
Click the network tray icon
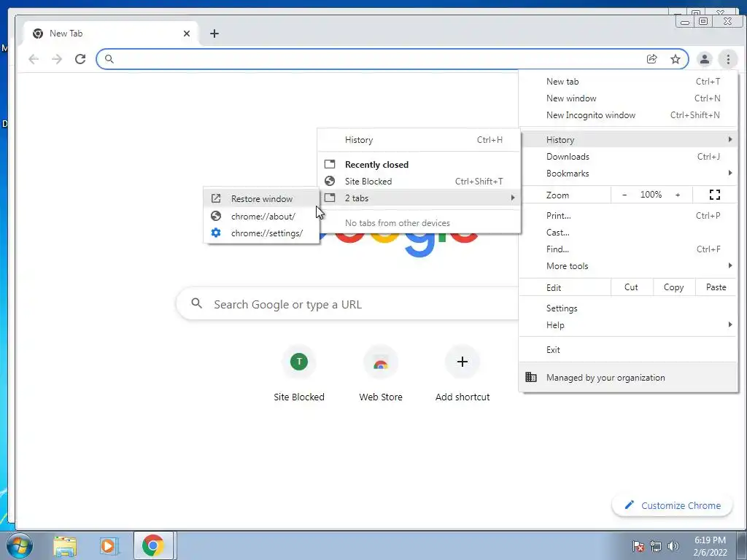tap(656, 546)
